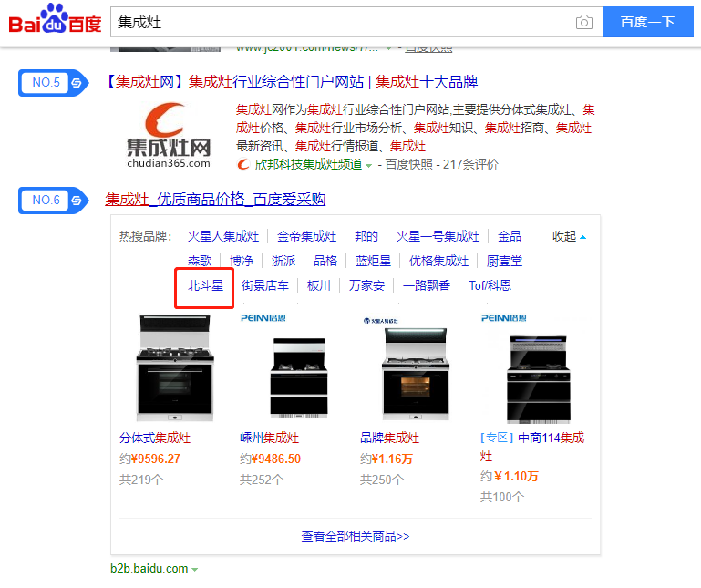Click the NO.6 rank badge
Viewport: 701px width, 588px height.
pos(54,201)
